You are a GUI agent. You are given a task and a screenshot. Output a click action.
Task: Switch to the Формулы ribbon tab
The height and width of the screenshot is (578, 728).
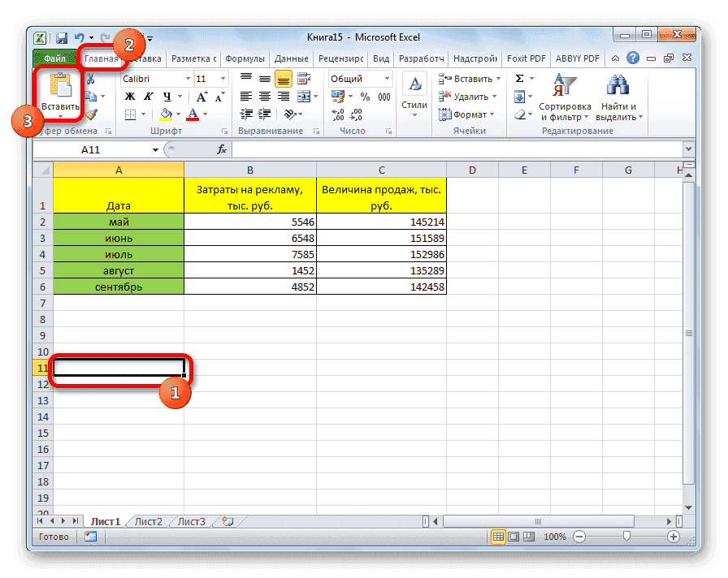(245, 58)
